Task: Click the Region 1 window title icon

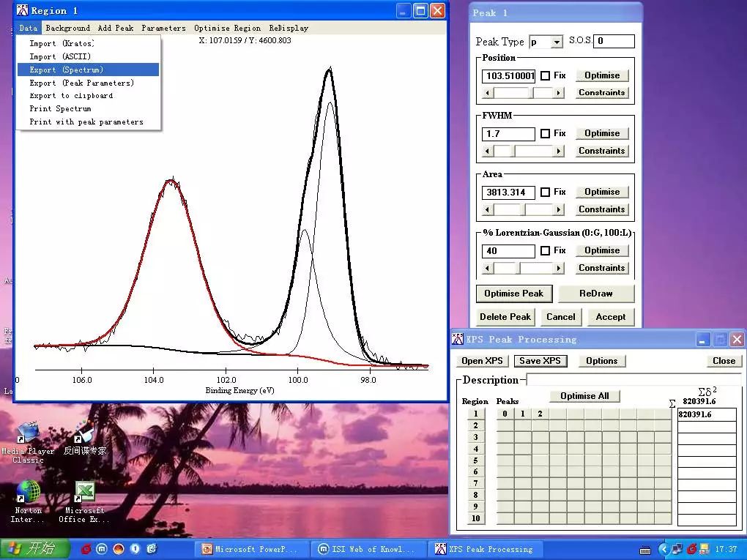Action: pyautogui.click(x=22, y=10)
